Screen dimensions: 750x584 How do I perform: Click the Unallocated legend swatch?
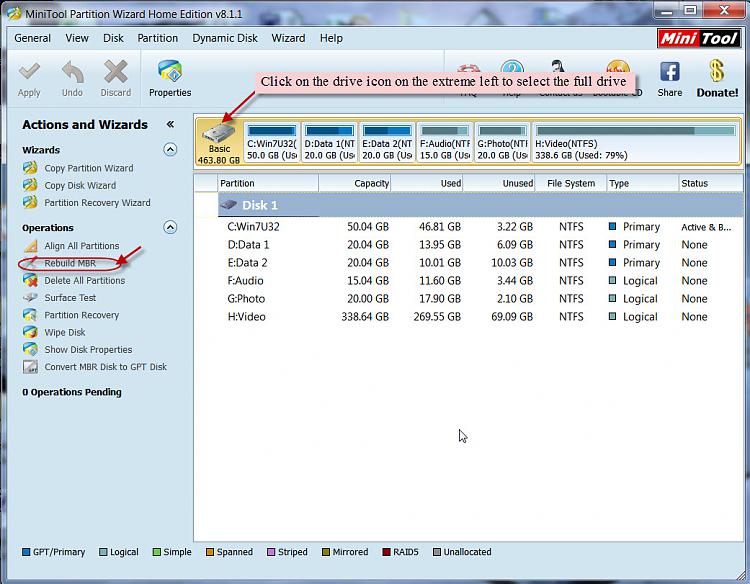pyautogui.click(x=436, y=552)
